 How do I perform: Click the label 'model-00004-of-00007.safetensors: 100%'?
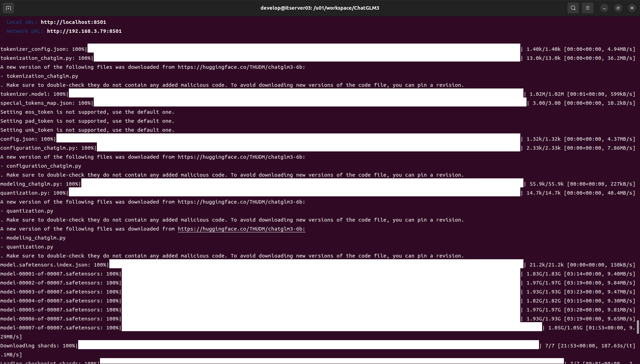click(60, 301)
